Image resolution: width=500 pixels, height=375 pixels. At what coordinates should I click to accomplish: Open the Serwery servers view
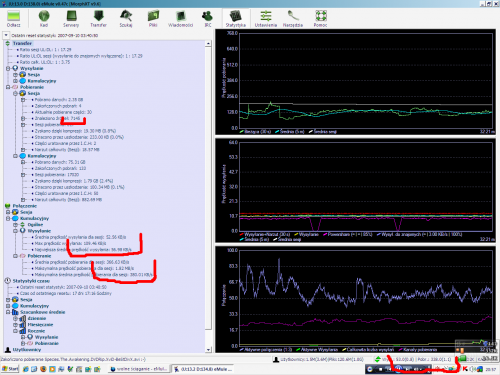71,18
